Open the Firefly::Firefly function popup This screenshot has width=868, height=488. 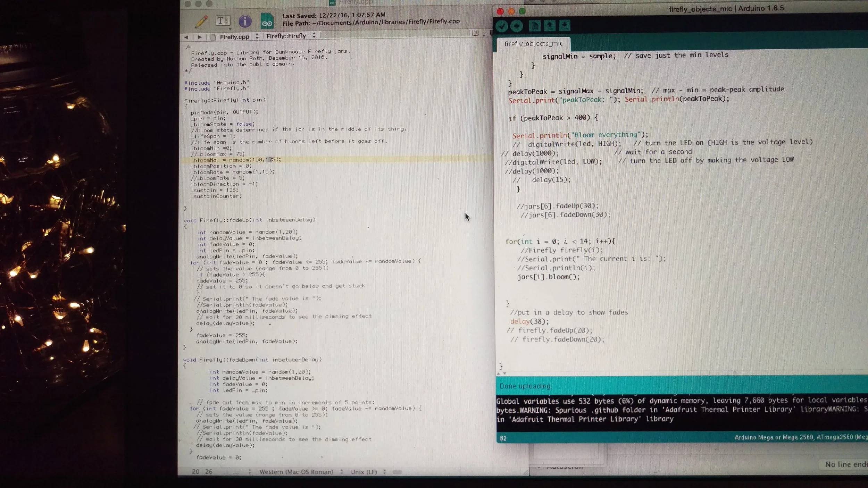click(291, 36)
